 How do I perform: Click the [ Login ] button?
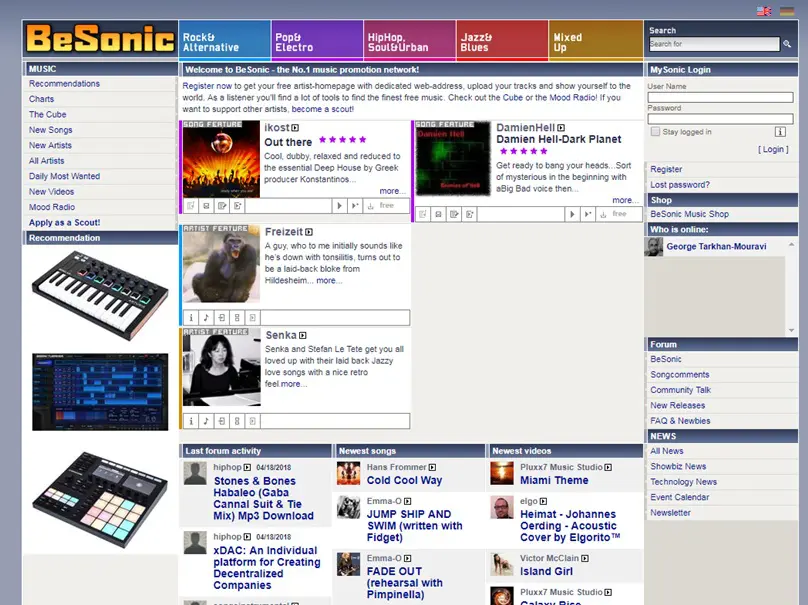(x=773, y=149)
